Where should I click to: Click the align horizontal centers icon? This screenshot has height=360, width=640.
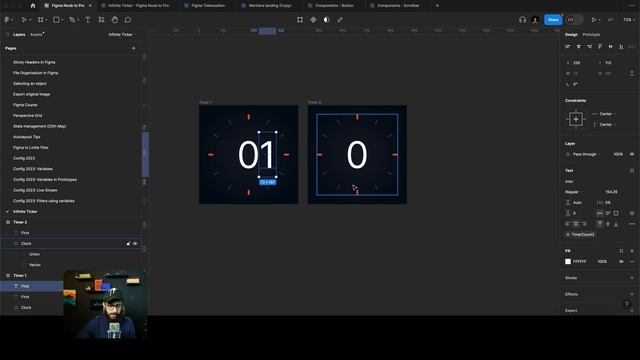click(578, 47)
